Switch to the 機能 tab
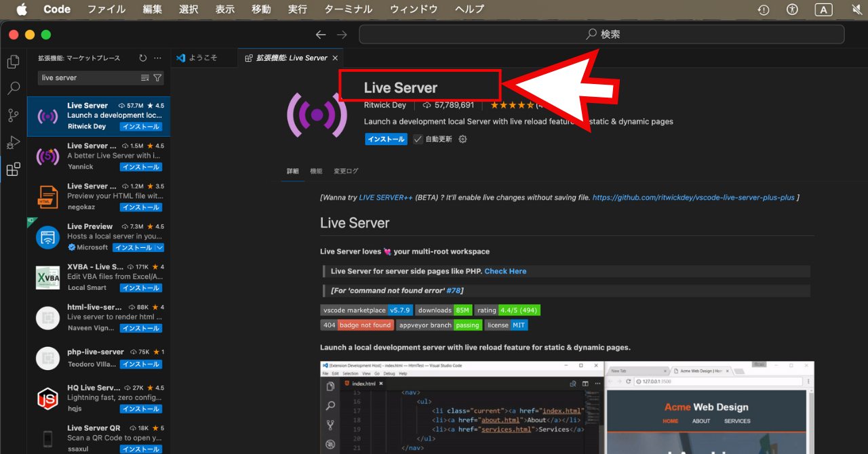 point(316,171)
